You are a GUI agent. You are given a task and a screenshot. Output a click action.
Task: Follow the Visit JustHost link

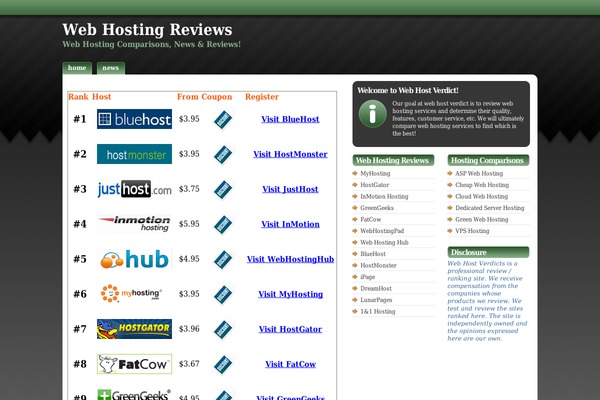coord(290,189)
